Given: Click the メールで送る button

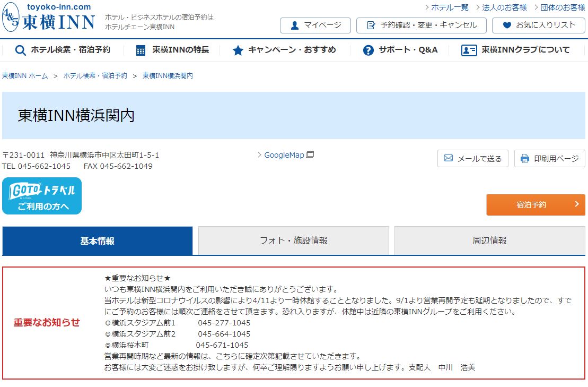Looking at the screenshot, I should pos(472,158).
